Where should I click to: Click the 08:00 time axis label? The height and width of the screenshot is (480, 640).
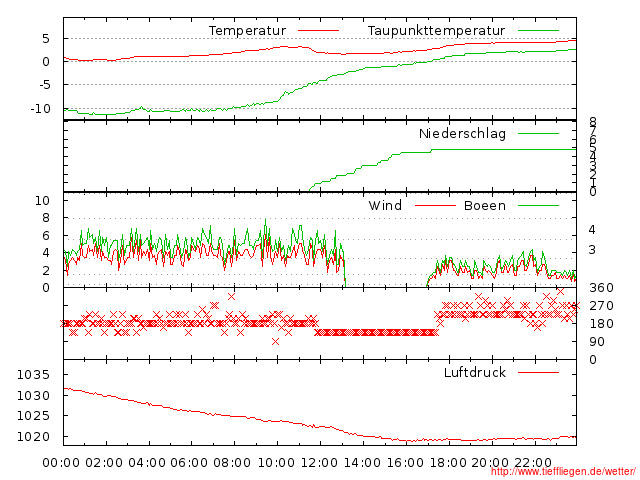[x=232, y=463]
